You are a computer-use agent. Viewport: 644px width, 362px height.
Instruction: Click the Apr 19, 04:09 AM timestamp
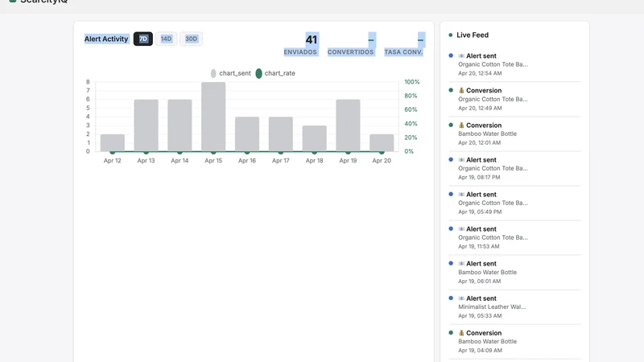(x=480, y=350)
